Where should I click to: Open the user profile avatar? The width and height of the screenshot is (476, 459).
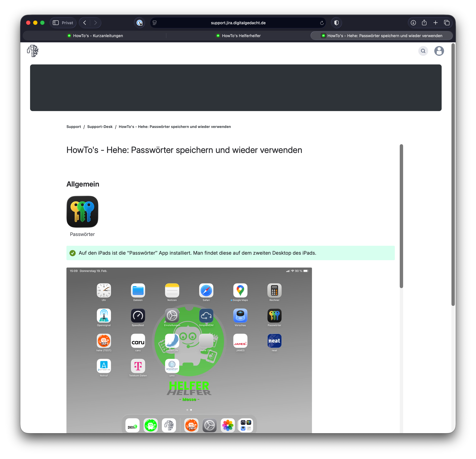tap(439, 51)
